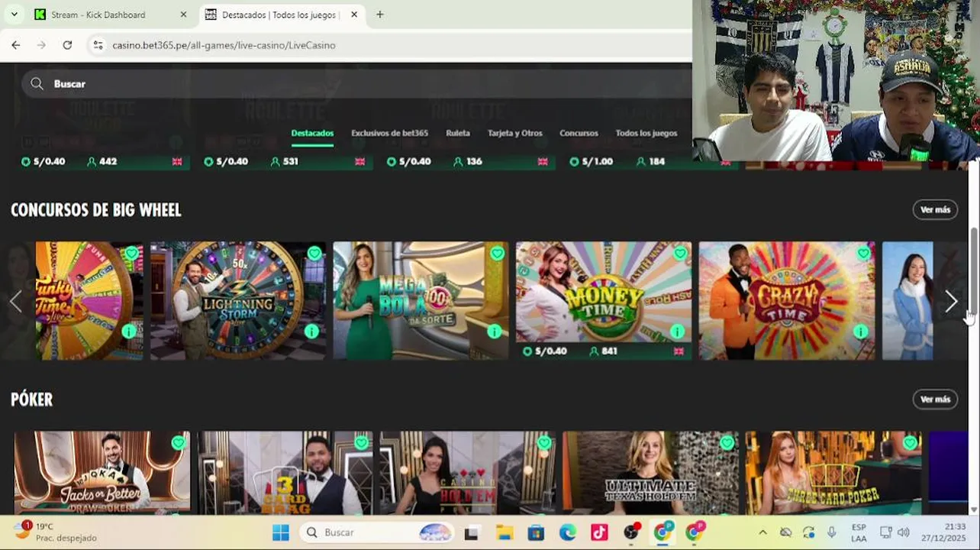
Task: Focus the casino Buscar search field
Action: click(355, 83)
